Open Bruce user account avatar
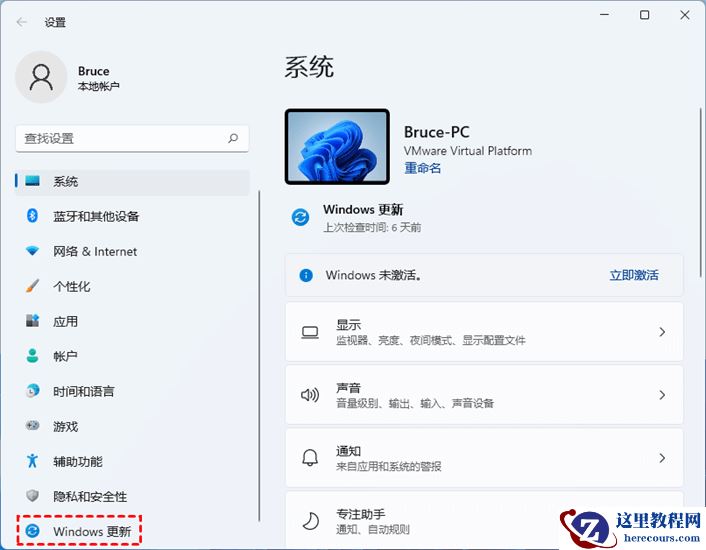The image size is (706, 550). click(x=41, y=77)
